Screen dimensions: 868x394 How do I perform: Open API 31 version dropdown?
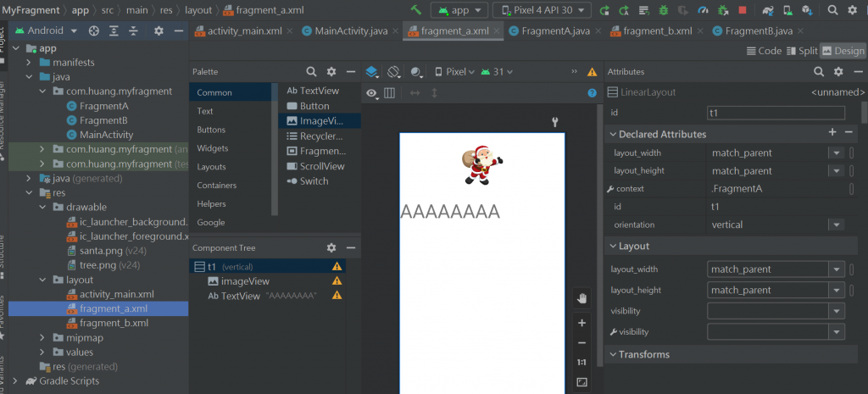click(497, 72)
